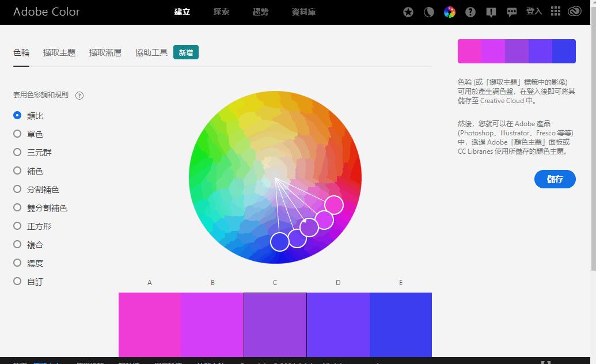Select the 補色 harmony rule
Image resolution: width=596 pixels, height=364 pixels.
tap(29, 171)
